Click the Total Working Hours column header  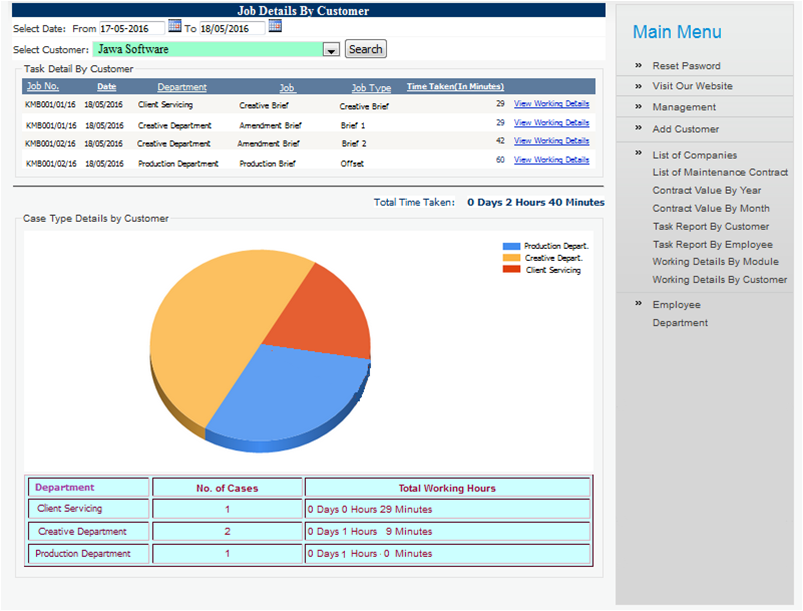pos(448,488)
